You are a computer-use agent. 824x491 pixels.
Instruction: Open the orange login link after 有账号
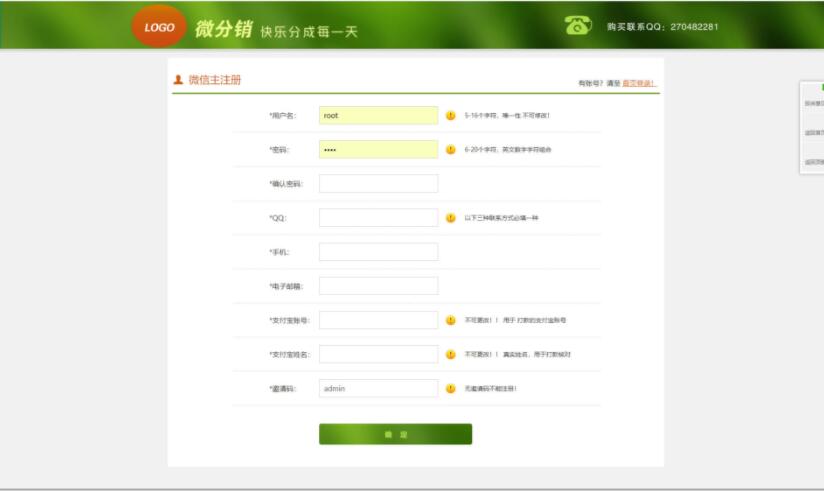(638, 84)
